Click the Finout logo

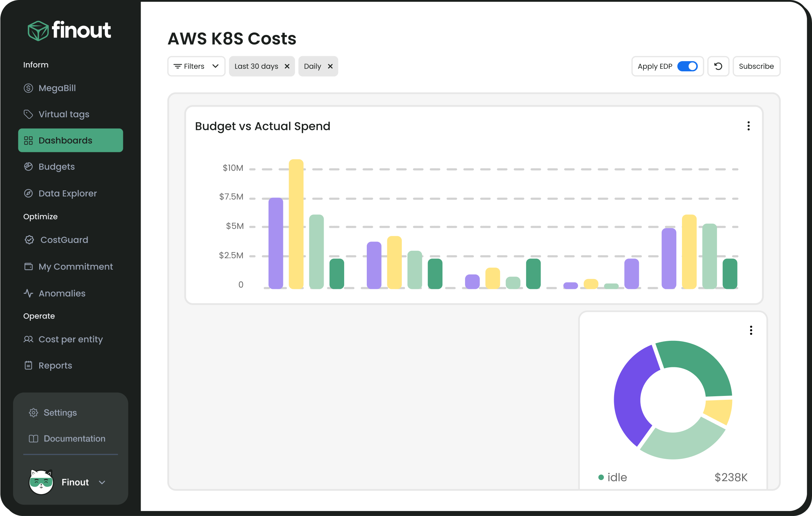(x=69, y=30)
